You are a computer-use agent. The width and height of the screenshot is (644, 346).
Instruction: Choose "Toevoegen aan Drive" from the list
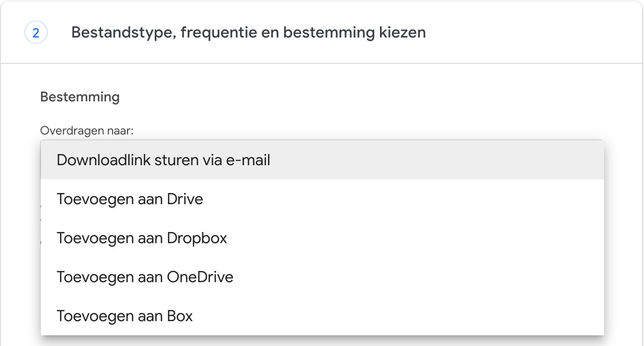130,199
